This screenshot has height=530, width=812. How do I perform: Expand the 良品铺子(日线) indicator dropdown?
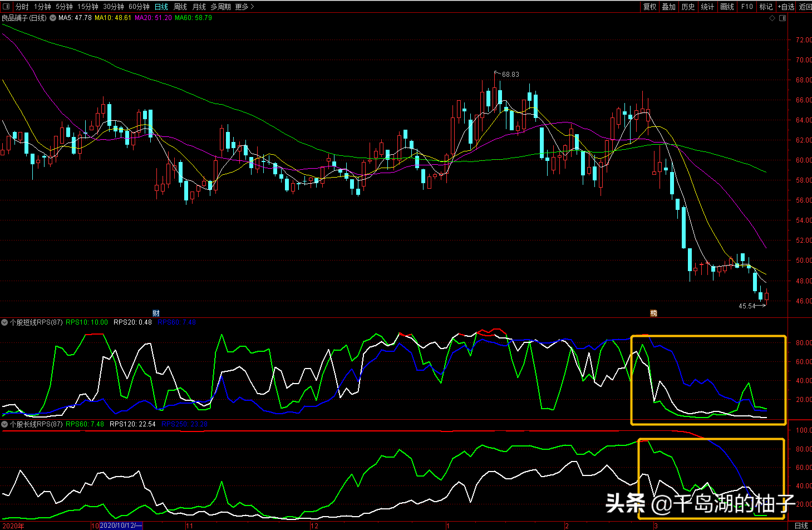click(x=53, y=18)
